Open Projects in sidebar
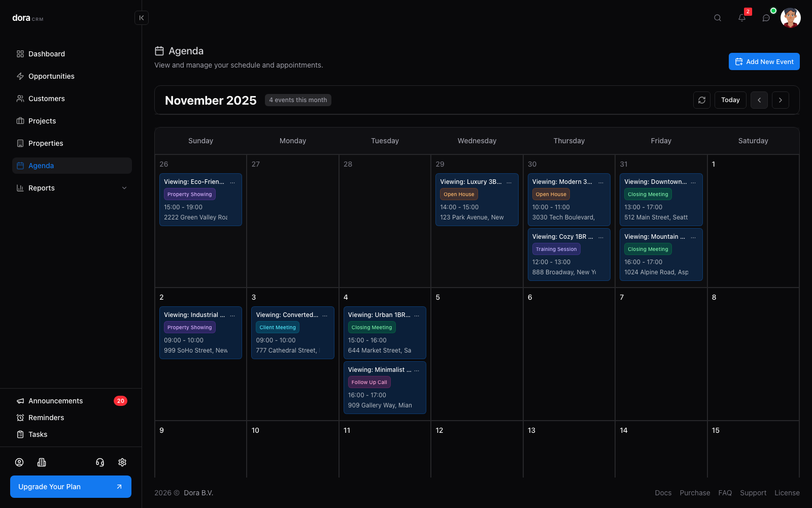This screenshot has width=812, height=508. tap(72, 121)
